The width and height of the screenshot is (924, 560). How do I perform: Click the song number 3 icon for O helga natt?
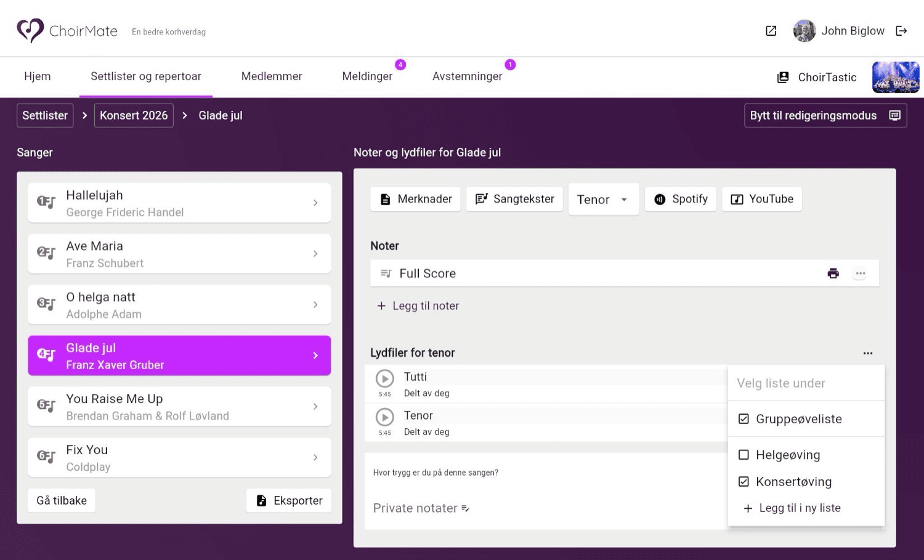tap(46, 304)
